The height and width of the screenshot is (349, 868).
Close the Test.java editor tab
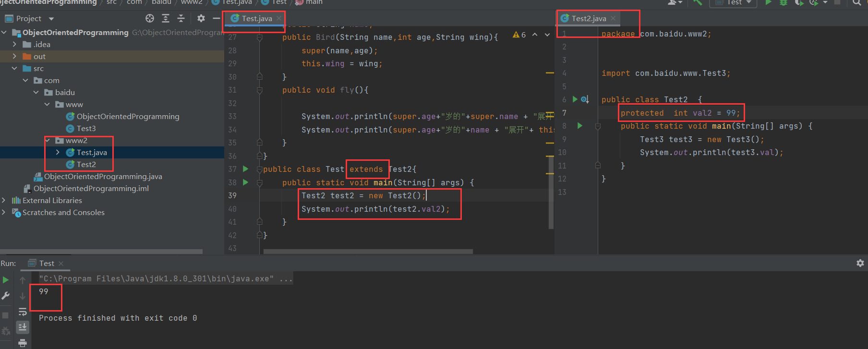pos(278,18)
